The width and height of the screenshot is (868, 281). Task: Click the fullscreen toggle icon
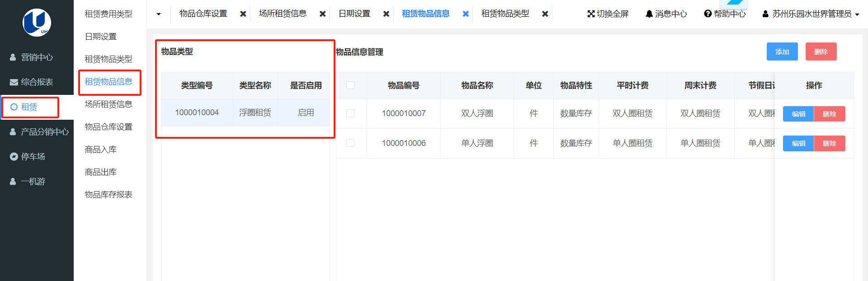pyautogui.click(x=591, y=14)
